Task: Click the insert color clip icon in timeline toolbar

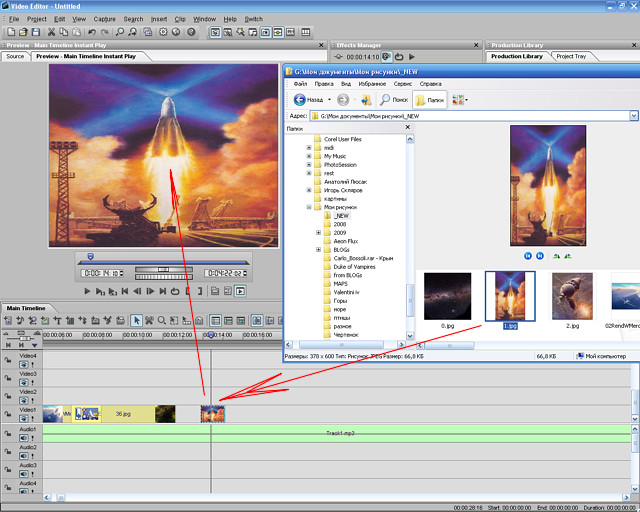Action: [70, 321]
